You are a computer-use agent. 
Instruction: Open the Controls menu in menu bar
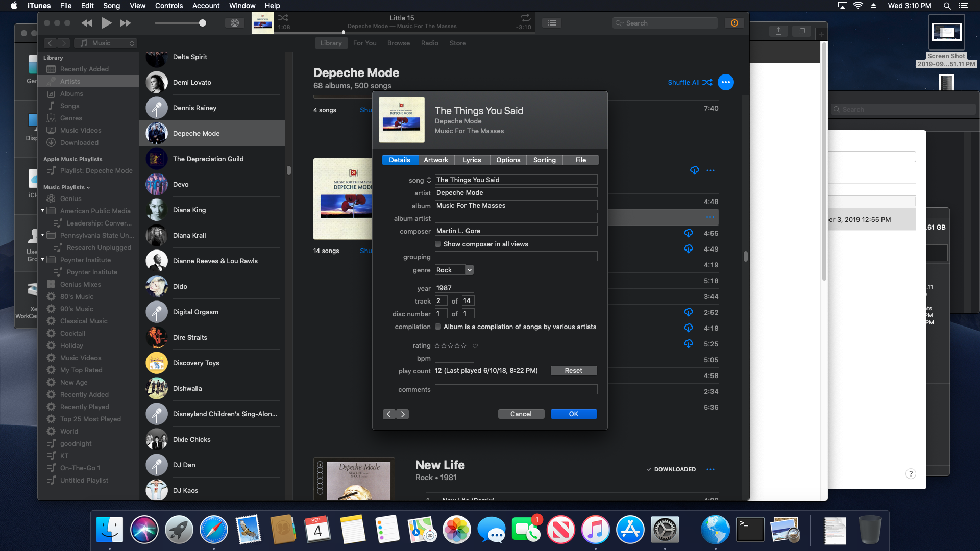point(168,6)
